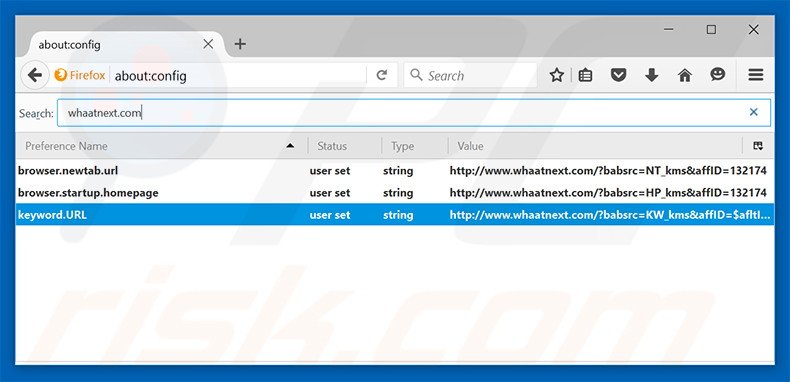The image size is (790, 382).
Task: Sort by Value column header
Action: click(595, 146)
